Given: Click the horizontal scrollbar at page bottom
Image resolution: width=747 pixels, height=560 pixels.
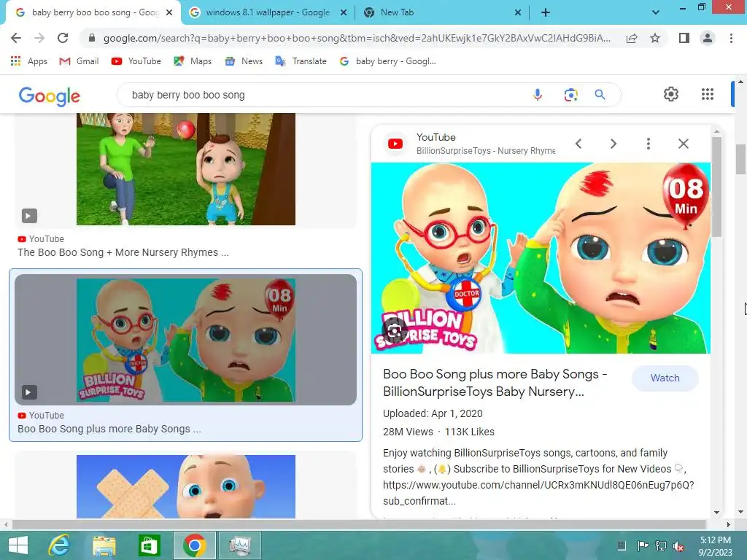Looking at the screenshot, I should (x=359, y=525).
